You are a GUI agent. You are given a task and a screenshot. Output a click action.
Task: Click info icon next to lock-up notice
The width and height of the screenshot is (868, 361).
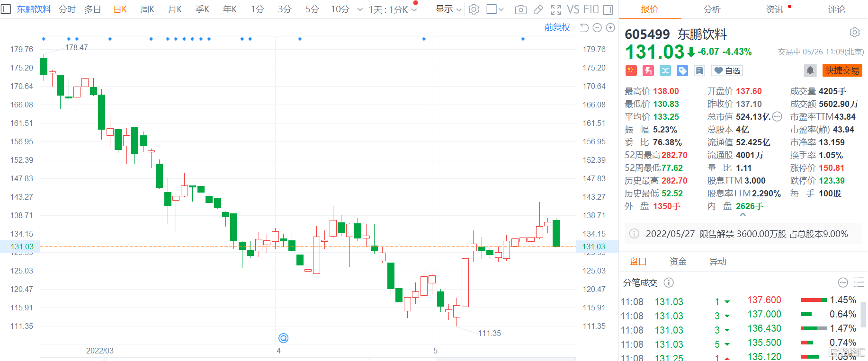pos(634,234)
